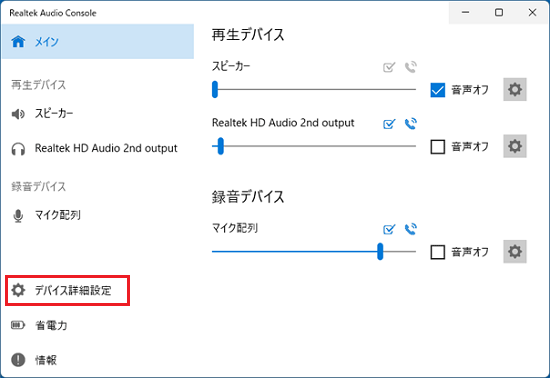
Task: Open デバイス詳細設定
Action: 68,290
